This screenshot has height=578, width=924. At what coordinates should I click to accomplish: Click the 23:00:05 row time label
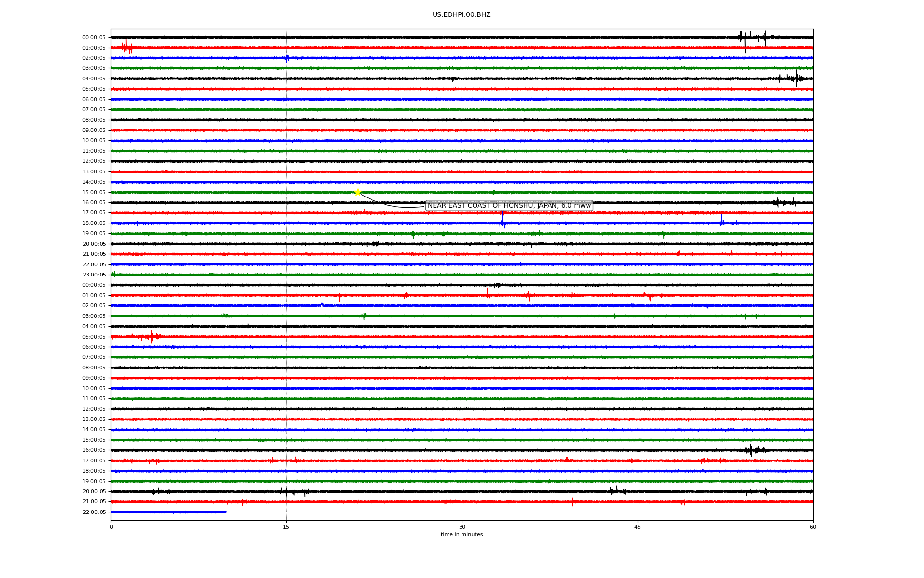(x=94, y=275)
